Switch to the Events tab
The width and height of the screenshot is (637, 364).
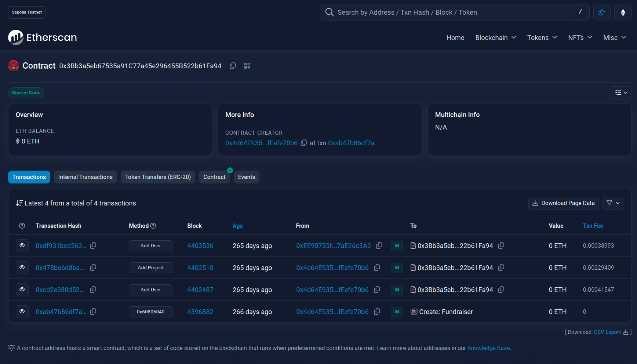click(x=246, y=177)
